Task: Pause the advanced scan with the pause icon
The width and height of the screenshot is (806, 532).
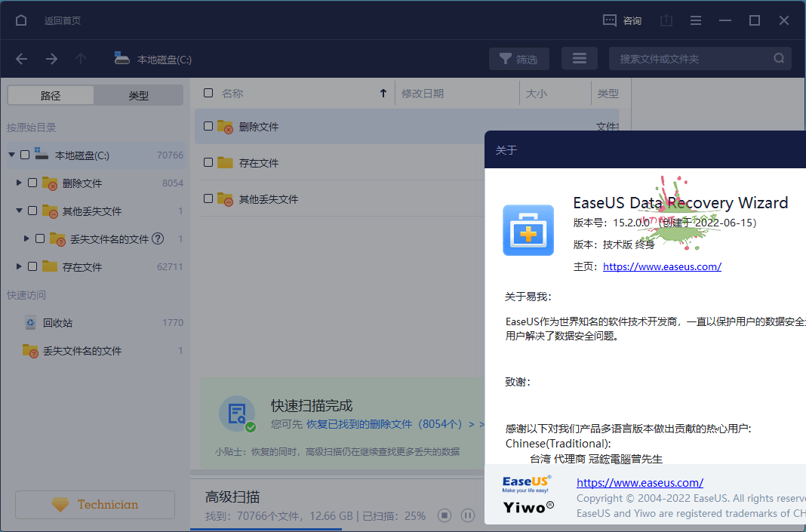Action: [468, 515]
